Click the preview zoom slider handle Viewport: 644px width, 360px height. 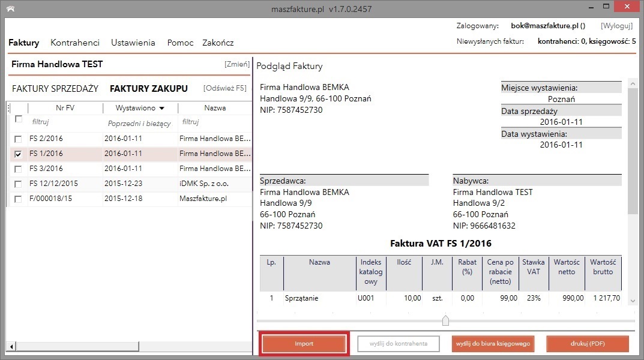coord(445,320)
